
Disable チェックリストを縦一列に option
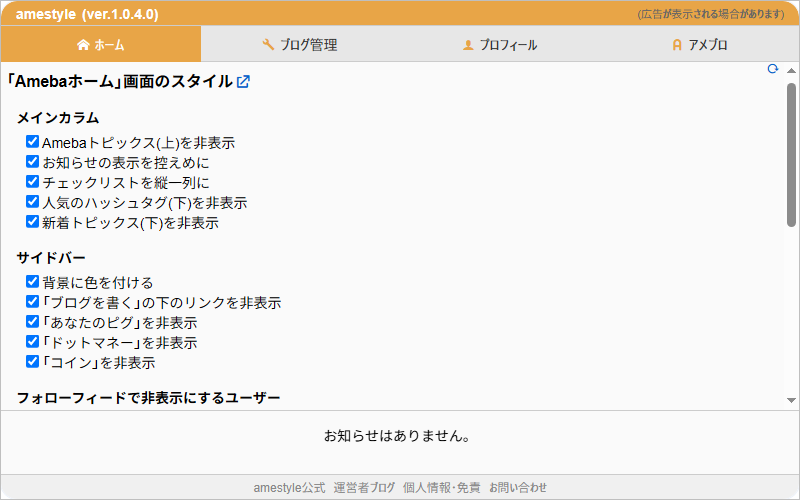(32, 182)
